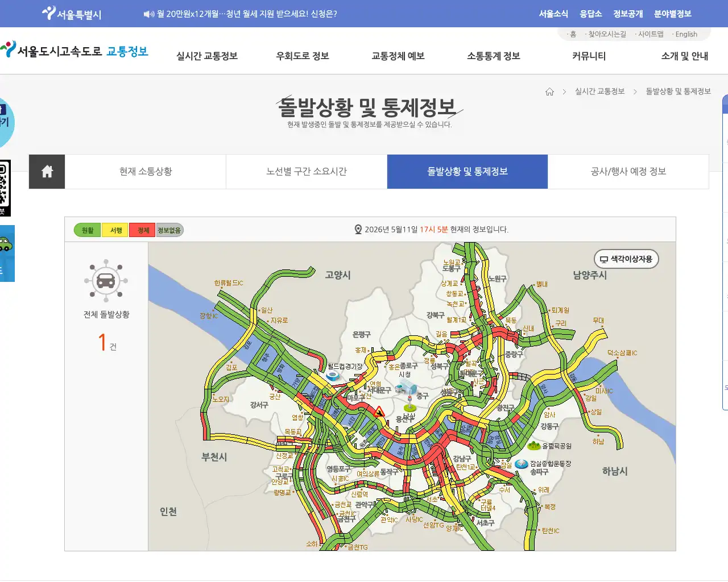
Task: Click 장항IC point on map
Action: click(209, 315)
